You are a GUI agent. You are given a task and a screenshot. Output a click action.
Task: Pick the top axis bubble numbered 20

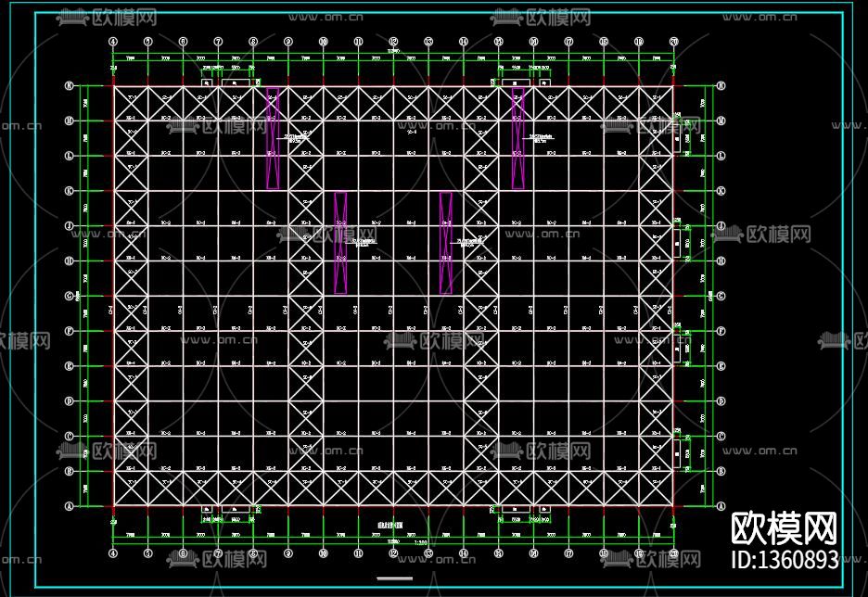(x=673, y=42)
